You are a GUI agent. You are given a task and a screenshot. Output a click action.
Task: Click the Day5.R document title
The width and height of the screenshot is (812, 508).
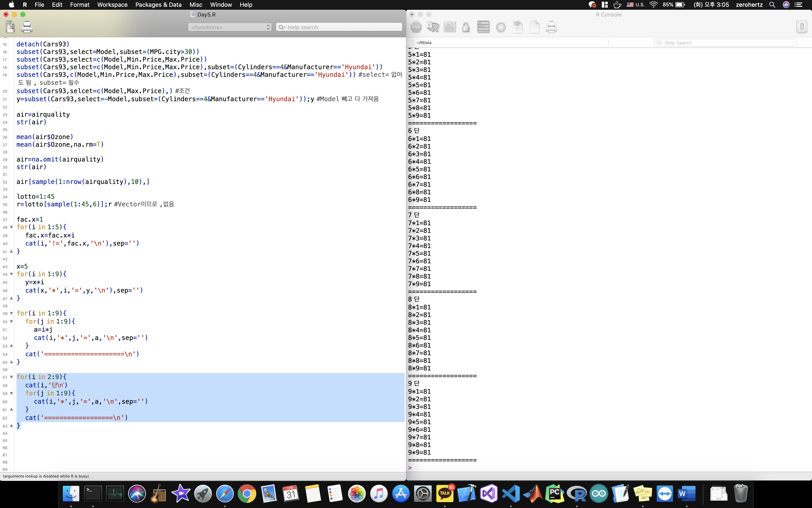point(206,14)
